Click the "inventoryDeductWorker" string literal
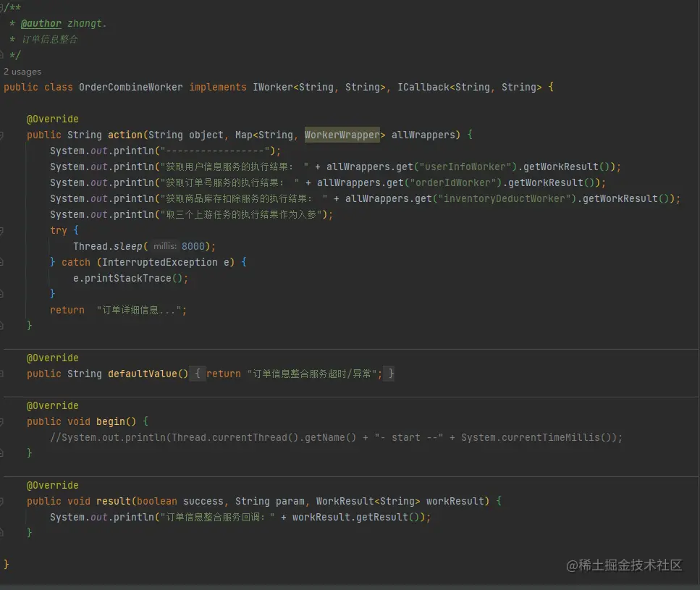Screen dimensions: 700x590 click(505, 198)
